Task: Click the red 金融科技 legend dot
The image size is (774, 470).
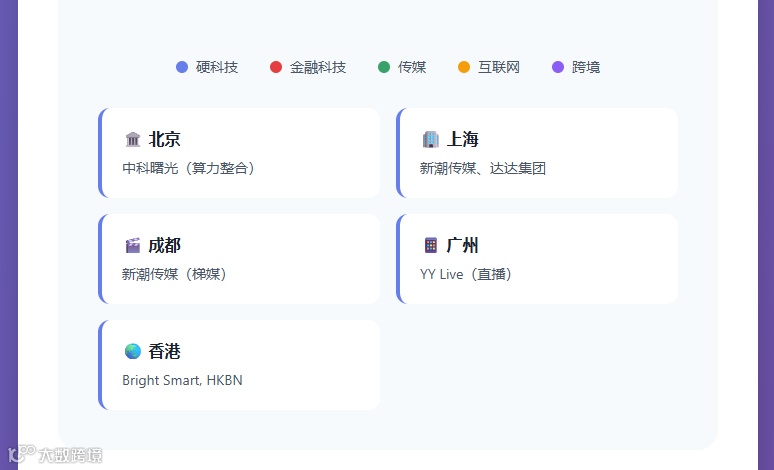Action: pyautogui.click(x=276, y=67)
